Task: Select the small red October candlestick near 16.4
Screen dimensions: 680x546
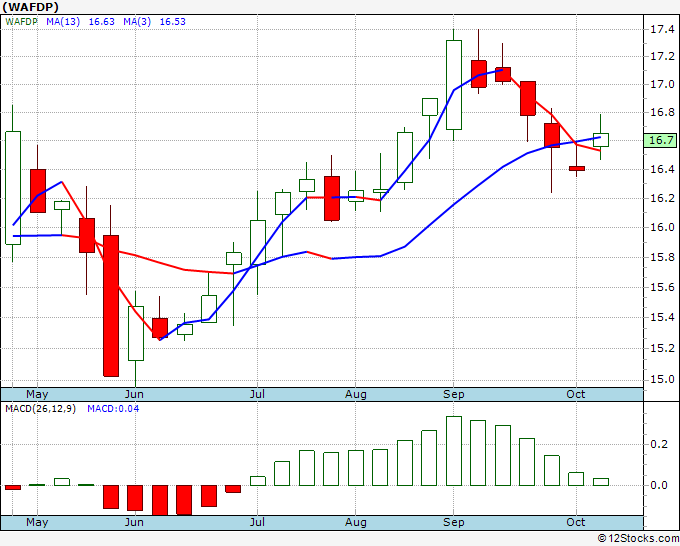Action: click(577, 168)
